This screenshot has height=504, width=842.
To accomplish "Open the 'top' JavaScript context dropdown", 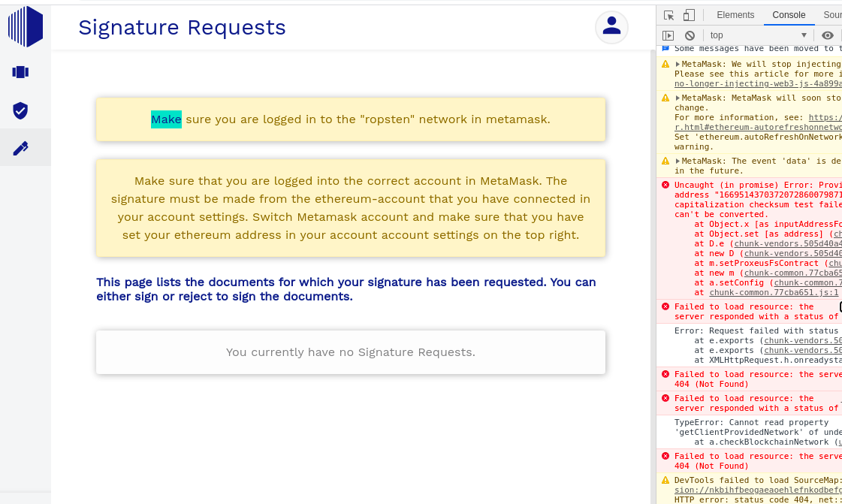I will coord(758,35).
